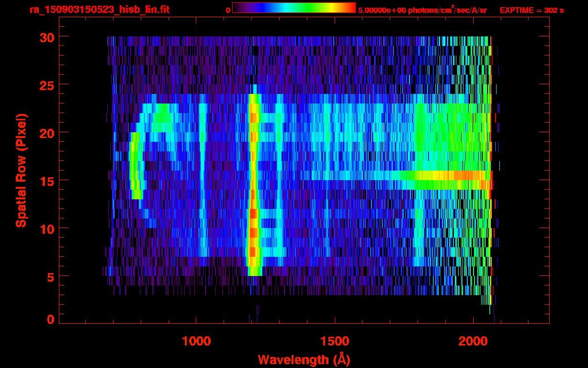The height and width of the screenshot is (368, 588).
Task: Select the dark blue region of the colorbar
Action: (x=254, y=8)
